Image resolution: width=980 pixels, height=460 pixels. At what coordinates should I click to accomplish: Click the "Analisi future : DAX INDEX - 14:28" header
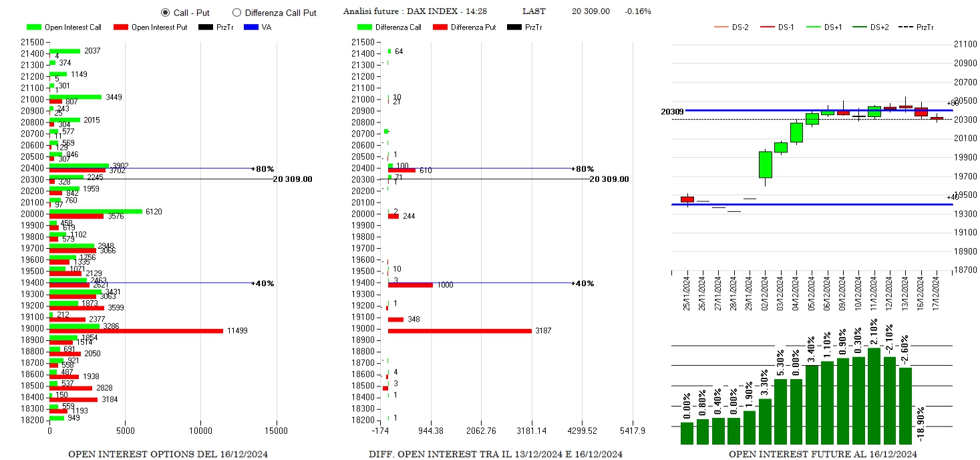pos(415,11)
